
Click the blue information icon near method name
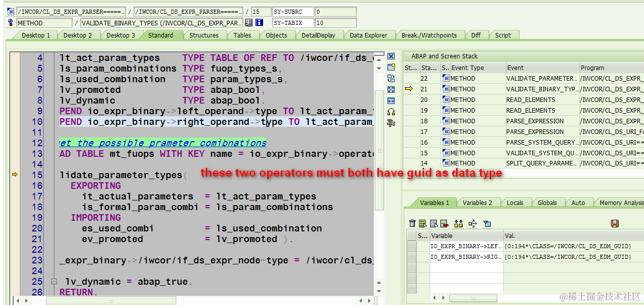coord(259,23)
